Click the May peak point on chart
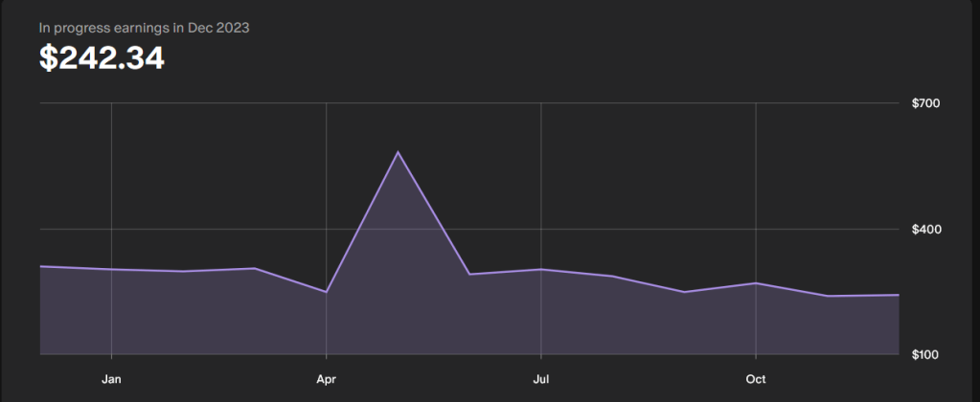This screenshot has height=402, width=980. (398, 152)
